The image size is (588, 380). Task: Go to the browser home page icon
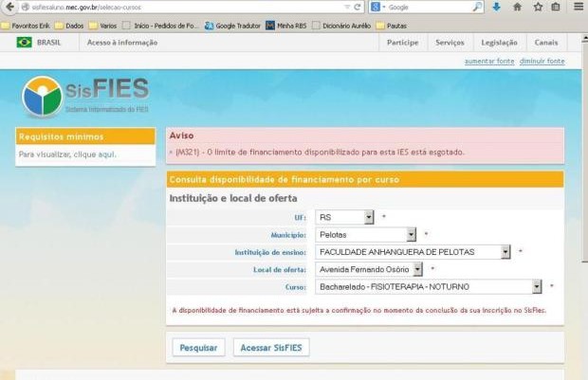pyautogui.click(x=517, y=7)
